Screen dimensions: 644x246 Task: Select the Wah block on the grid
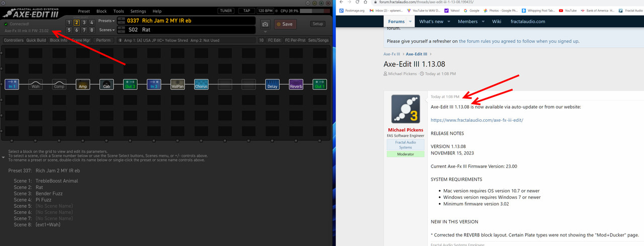(35, 85)
